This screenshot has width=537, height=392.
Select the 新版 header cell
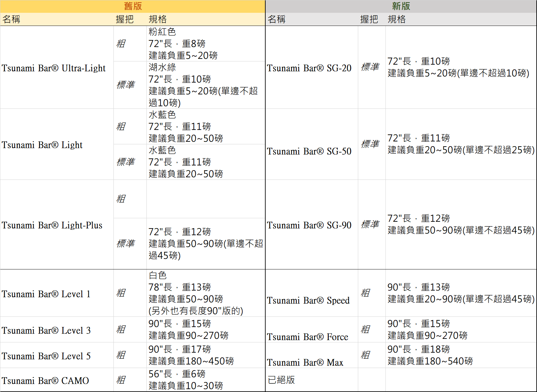click(x=401, y=6)
